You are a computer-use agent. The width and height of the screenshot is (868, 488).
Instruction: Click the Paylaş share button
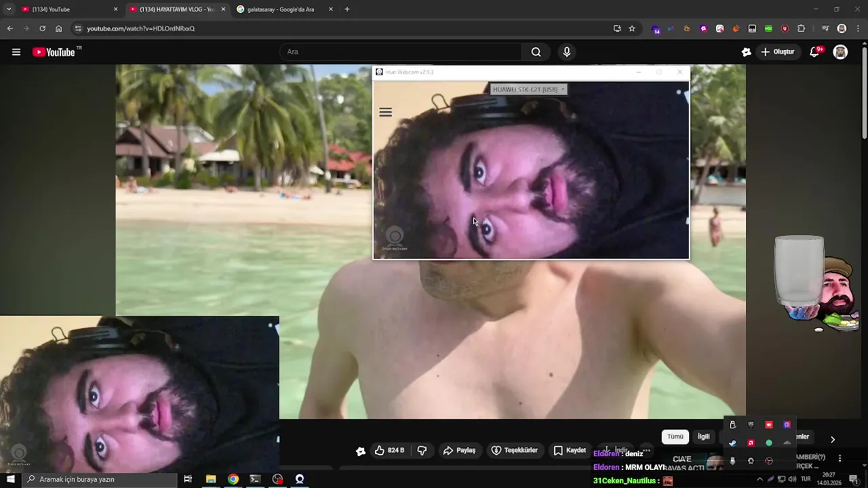click(459, 451)
